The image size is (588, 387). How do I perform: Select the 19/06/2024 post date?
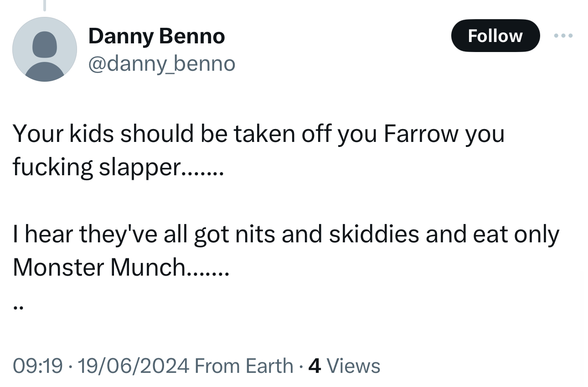coord(133,366)
